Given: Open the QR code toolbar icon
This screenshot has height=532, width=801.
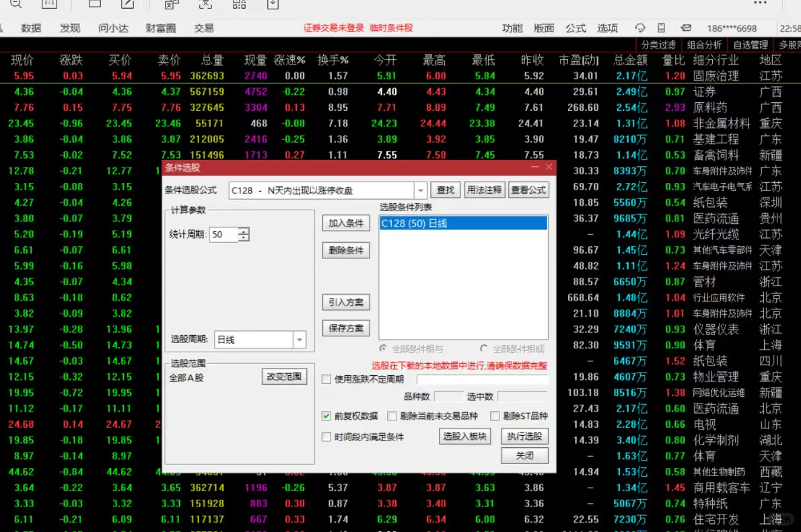Looking at the screenshot, I should point(240,5).
